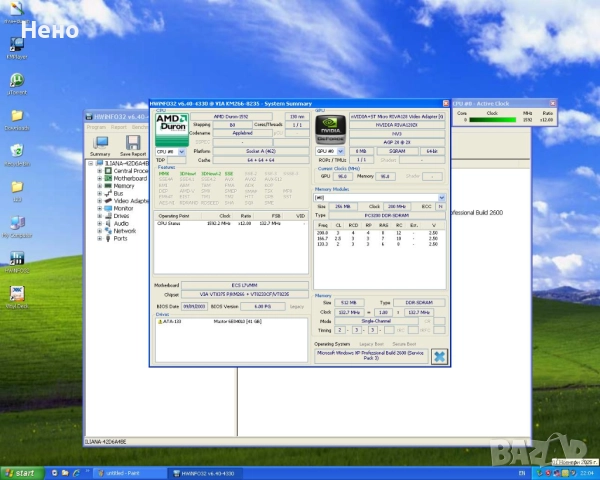Select the Bus tree item
This screenshot has width=600, height=480.
[118, 193]
